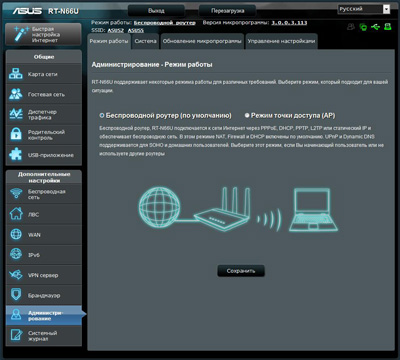Open Родительский контроль menu label
400x360 pixels.
tap(46, 135)
